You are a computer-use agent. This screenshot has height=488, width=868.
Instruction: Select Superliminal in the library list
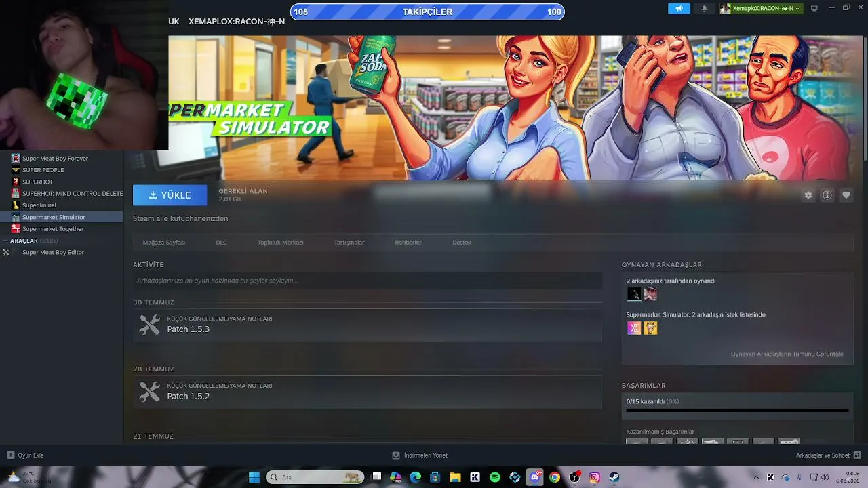tap(62, 205)
